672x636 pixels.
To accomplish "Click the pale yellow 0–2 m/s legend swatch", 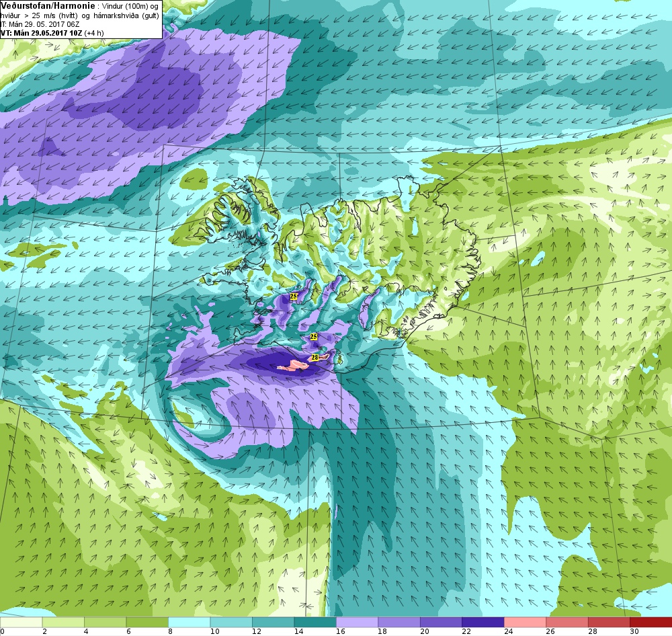I will click(x=21, y=622).
